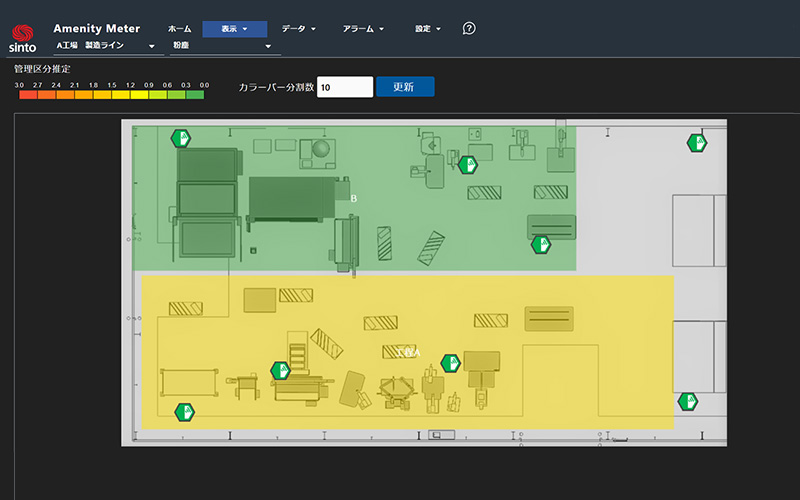Open the 設定 menu
This screenshot has width=800, height=500.
(428, 29)
